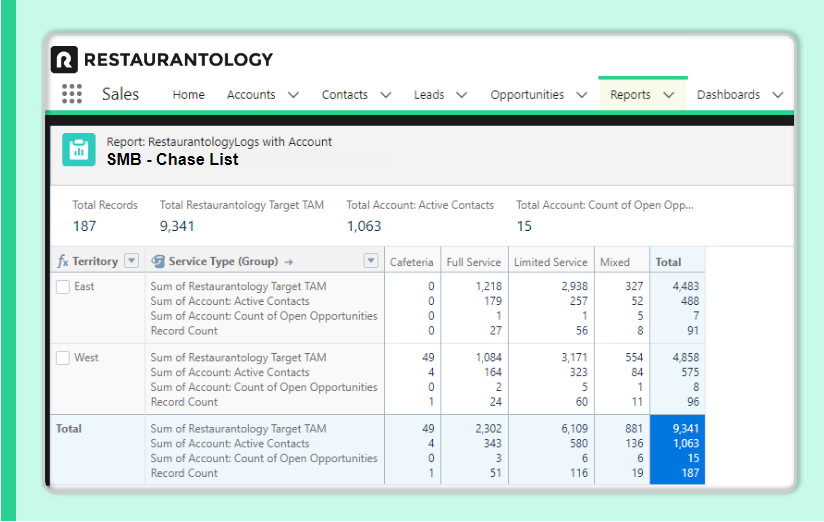Image resolution: width=824 pixels, height=522 pixels.
Task: Click East Limited Service TAM 2,938
Action: tap(574, 286)
